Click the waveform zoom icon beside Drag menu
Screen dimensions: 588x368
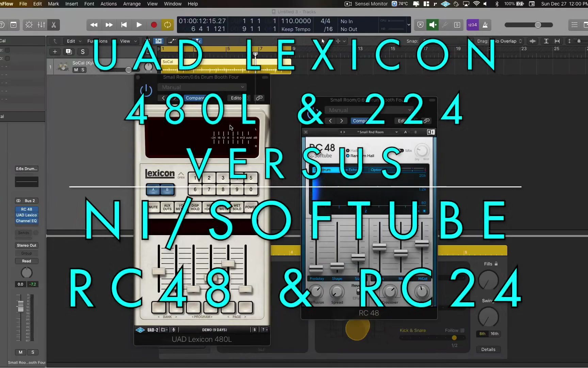(x=533, y=41)
